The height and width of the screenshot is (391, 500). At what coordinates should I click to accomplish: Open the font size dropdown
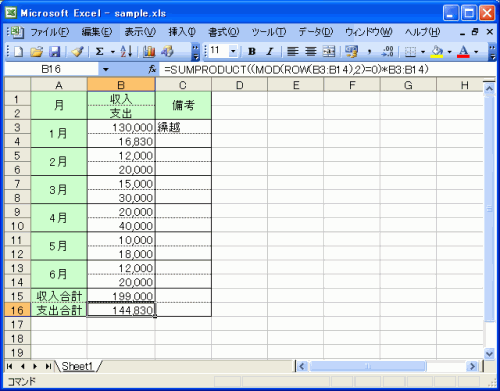click(233, 51)
